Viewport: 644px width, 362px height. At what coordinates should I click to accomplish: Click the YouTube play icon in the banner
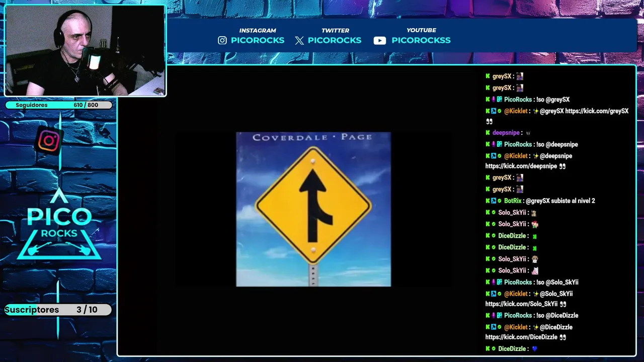pos(380,41)
